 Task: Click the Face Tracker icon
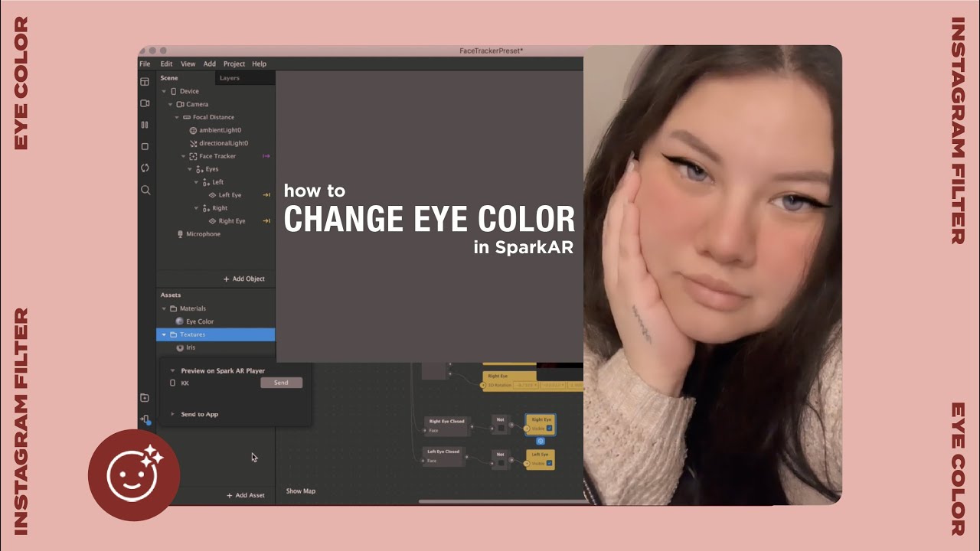(193, 156)
